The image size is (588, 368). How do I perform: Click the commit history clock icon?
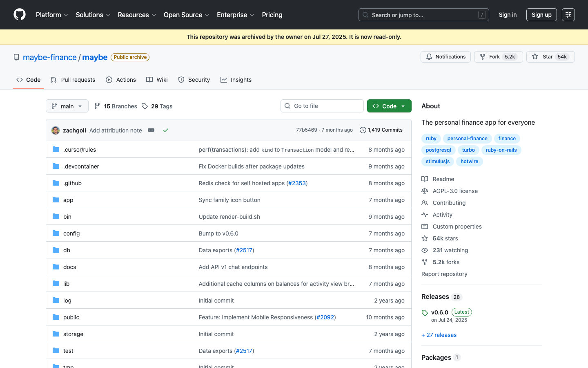click(363, 130)
